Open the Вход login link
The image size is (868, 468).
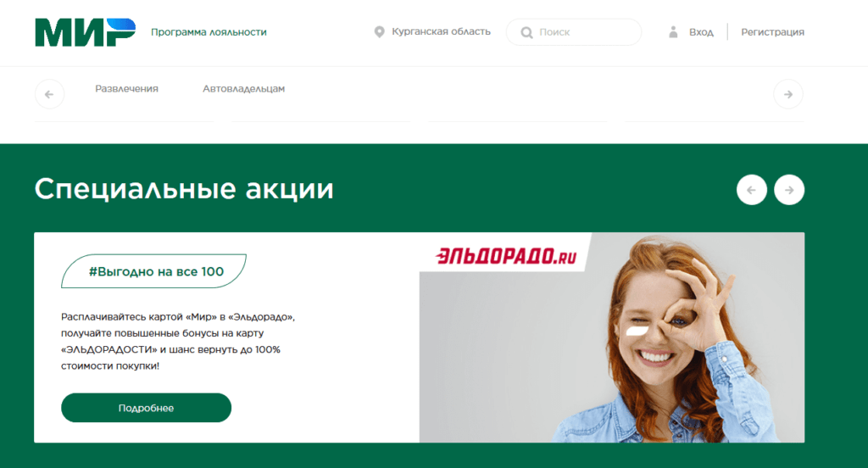701,32
